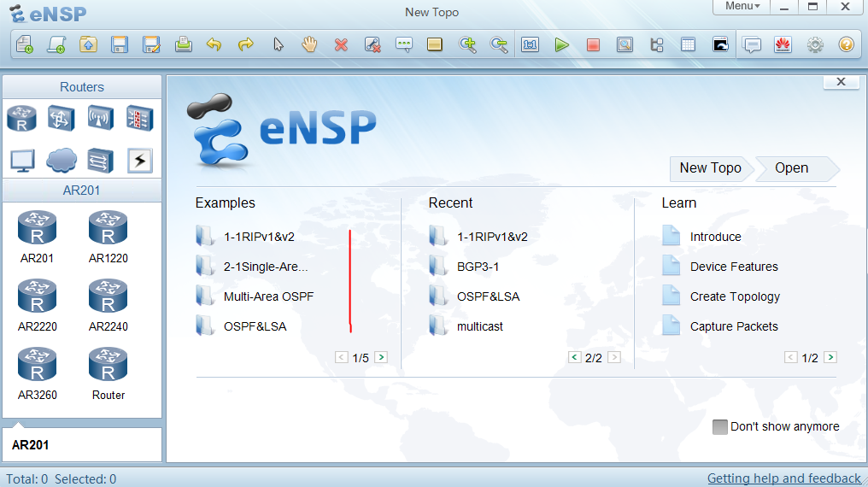This screenshot has width=868, height=487.
Task: Select Switches device category icon
Action: tap(61, 118)
